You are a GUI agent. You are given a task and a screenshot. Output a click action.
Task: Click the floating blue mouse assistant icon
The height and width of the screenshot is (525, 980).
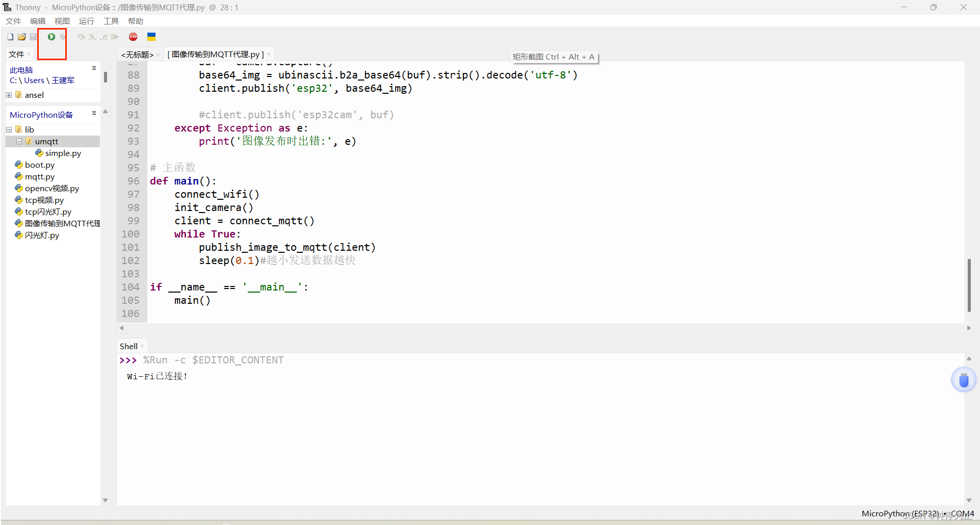964,380
